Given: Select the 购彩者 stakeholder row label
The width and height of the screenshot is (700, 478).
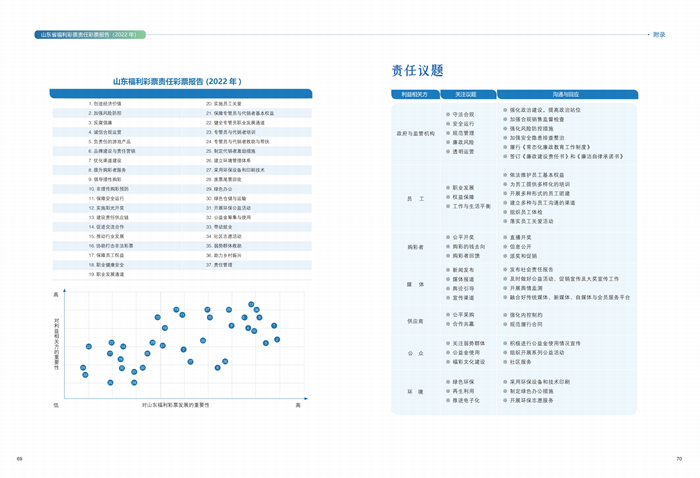Looking at the screenshot, I should 415,246.
